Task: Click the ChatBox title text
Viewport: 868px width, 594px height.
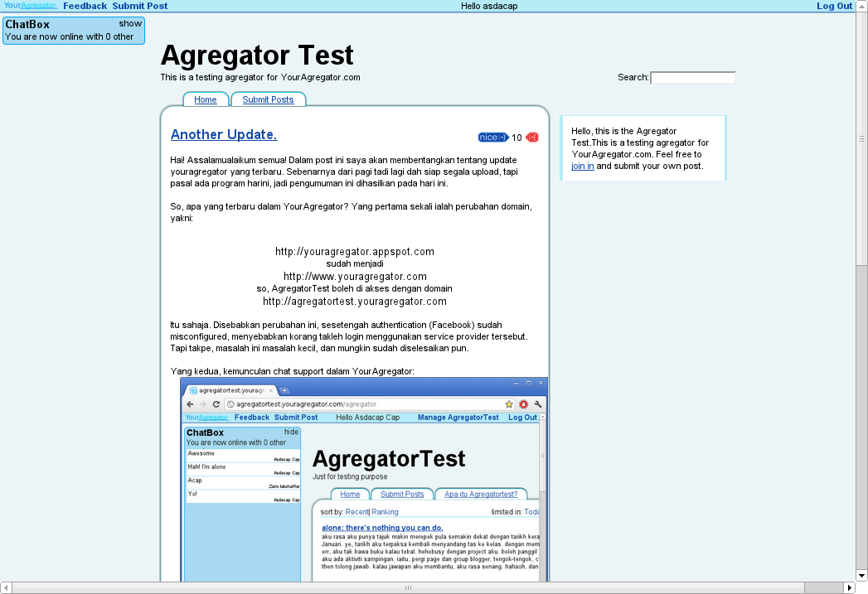Action: pos(27,24)
